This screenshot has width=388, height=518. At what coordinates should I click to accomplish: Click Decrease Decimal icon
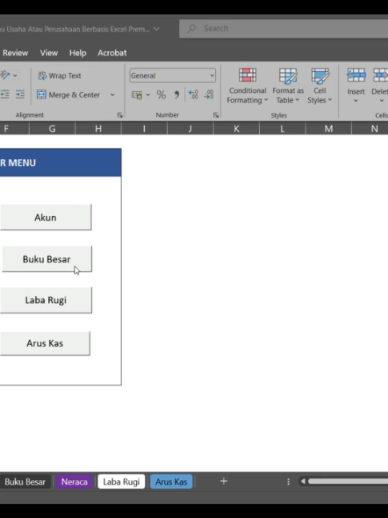[209, 95]
